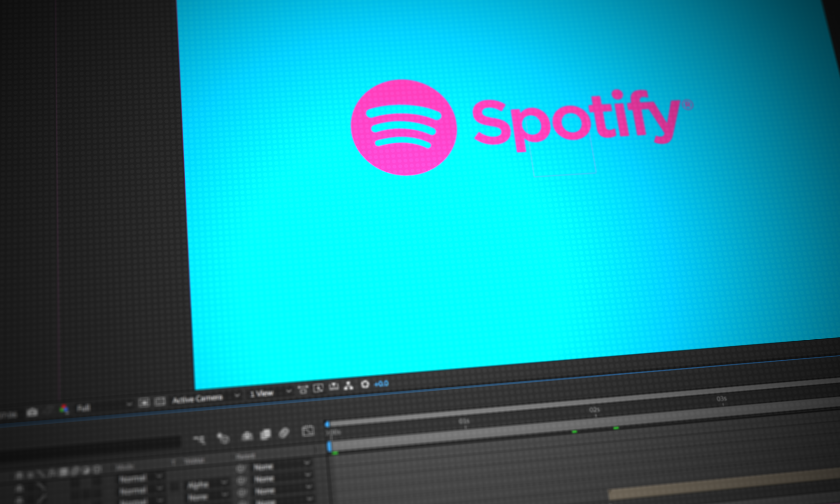
Task: Click the 01s mark on the time ruler
Action: click(x=463, y=421)
